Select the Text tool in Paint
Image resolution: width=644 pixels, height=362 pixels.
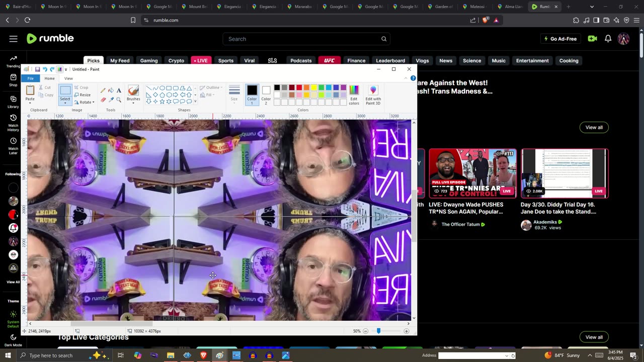[119, 90]
